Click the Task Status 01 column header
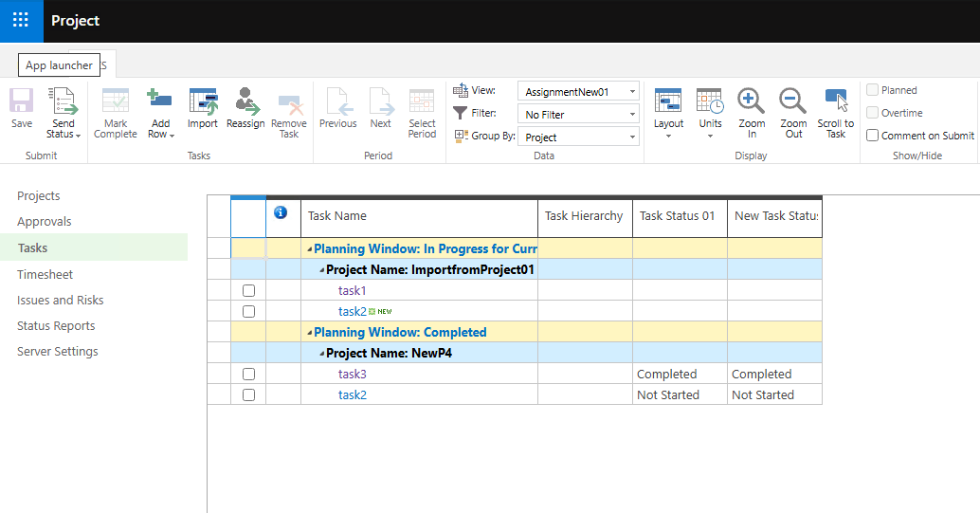The image size is (980, 513). (x=680, y=216)
